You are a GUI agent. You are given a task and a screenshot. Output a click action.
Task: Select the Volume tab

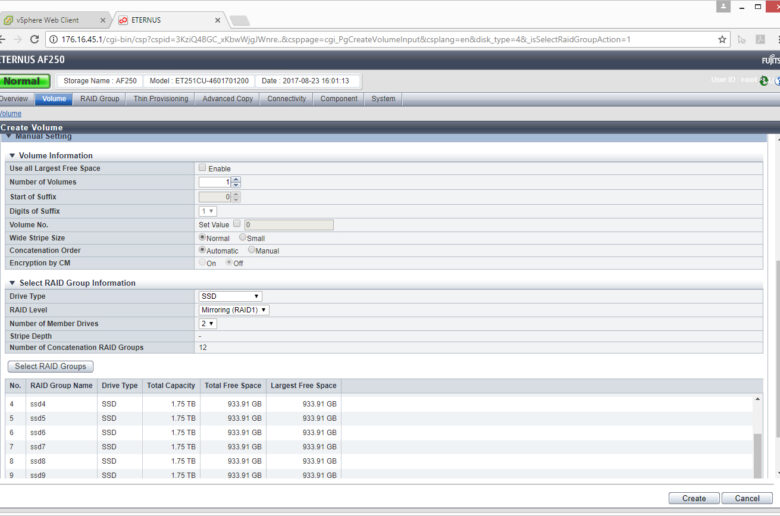pyautogui.click(x=54, y=99)
